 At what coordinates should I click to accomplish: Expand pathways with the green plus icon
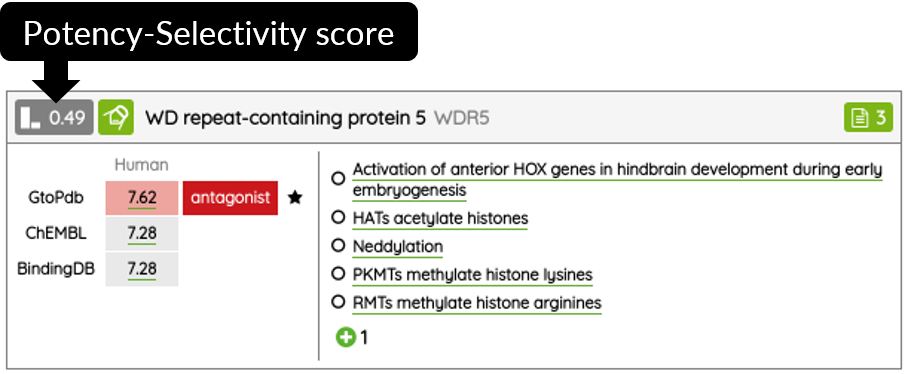tap(346, 337)
